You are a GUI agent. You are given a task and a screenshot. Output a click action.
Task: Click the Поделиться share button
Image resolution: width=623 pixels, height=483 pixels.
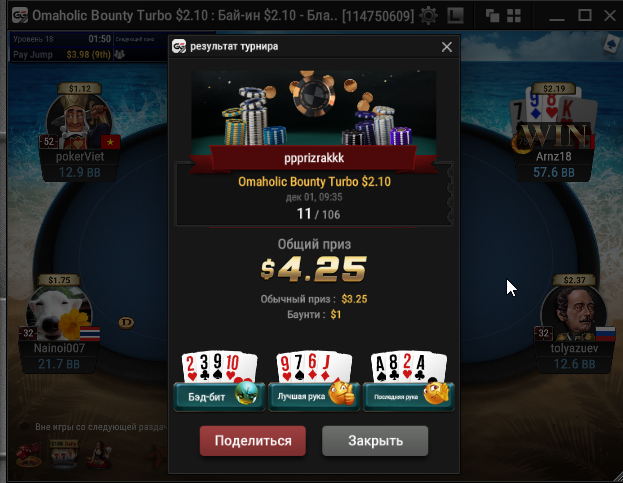pos(253,441)
